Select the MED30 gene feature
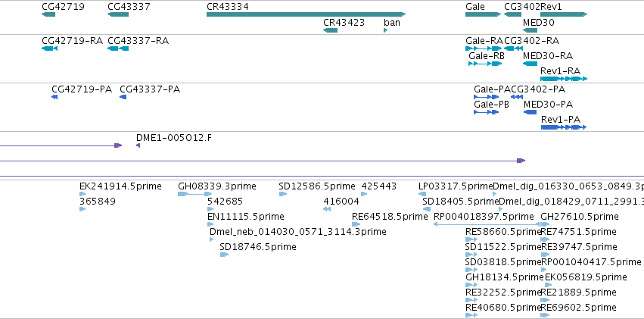 pos(530,30)
